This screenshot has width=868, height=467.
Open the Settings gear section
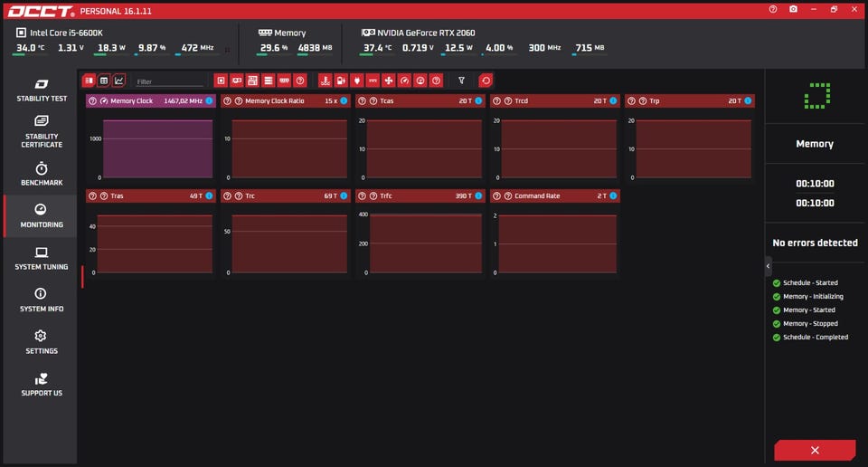point(42,342)
